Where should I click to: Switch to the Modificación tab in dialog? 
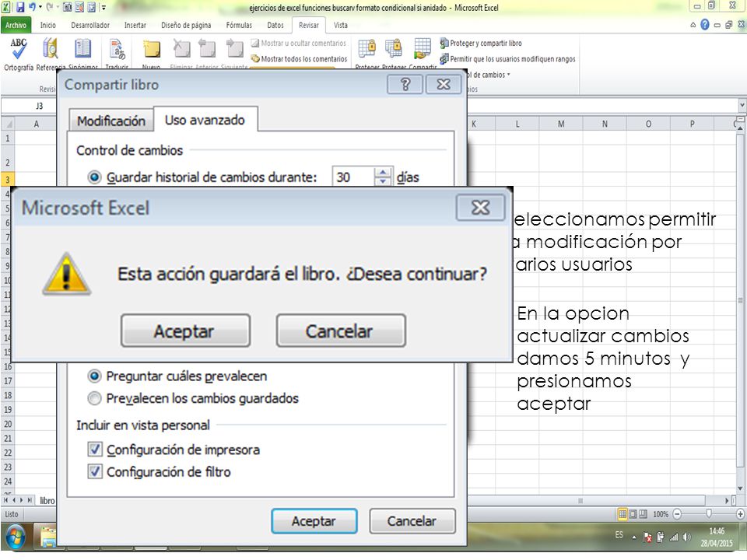coord(111,121)
